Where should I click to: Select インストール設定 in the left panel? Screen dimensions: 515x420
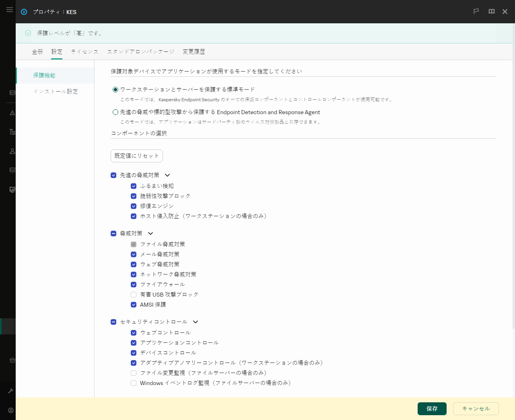point(56,92)
